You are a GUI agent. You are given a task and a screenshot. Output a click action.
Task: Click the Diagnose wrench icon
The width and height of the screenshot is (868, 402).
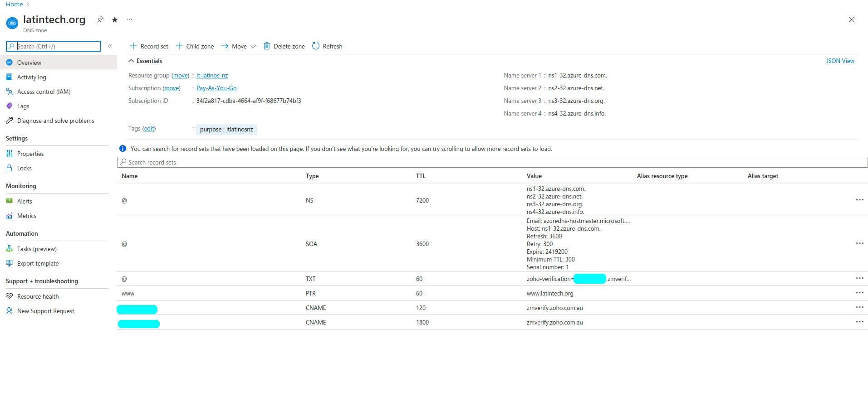point(9,121)
